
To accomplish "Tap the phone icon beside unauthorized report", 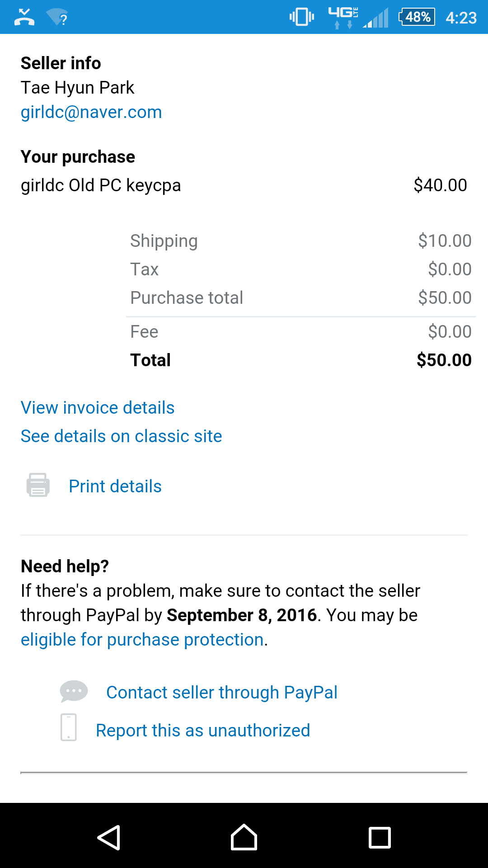I will 69,727.
